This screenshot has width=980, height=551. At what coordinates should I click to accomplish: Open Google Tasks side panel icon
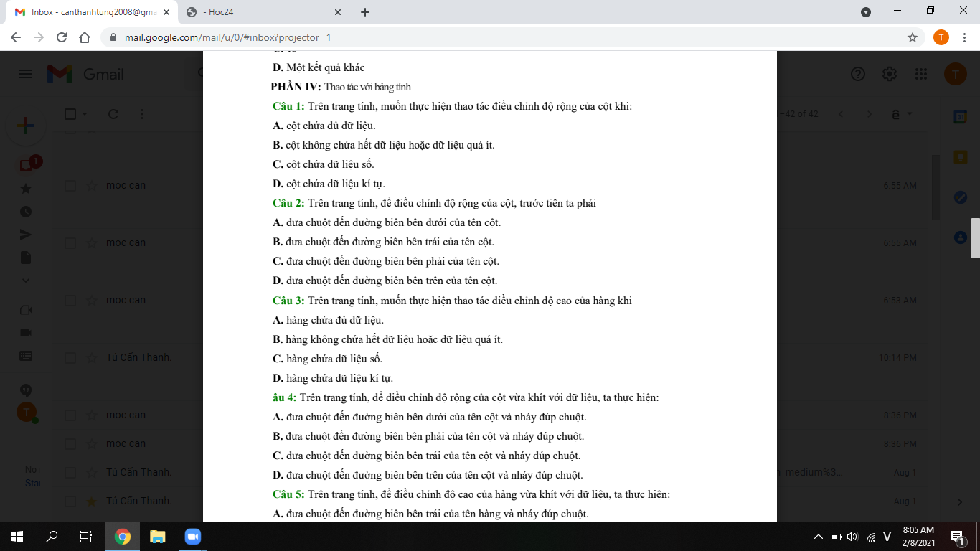(x=961, y=197)
